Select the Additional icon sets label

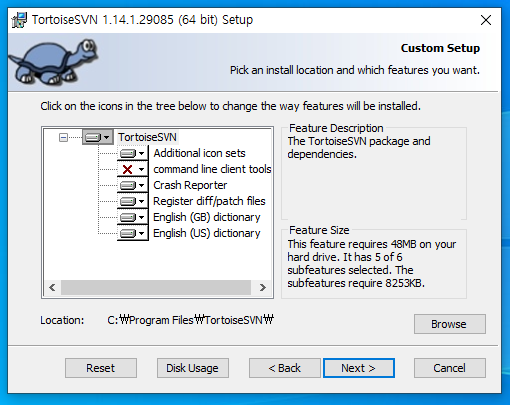[199, 153]
